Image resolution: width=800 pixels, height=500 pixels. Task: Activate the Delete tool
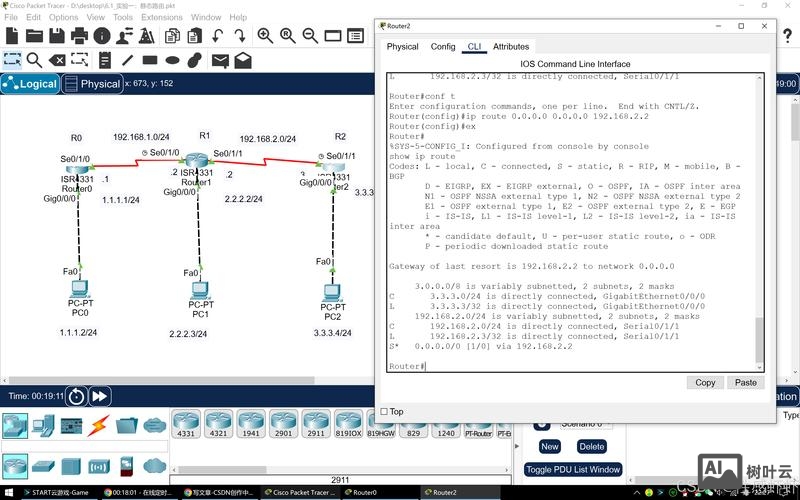coord(57,60)
